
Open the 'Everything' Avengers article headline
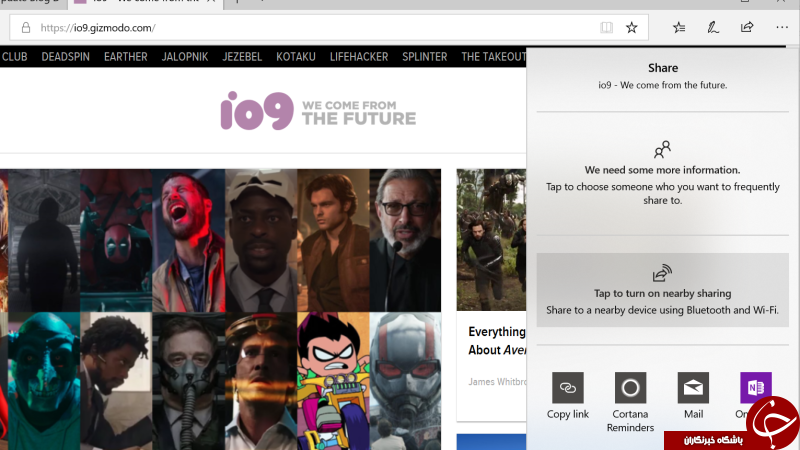click(x=497, y=341)
